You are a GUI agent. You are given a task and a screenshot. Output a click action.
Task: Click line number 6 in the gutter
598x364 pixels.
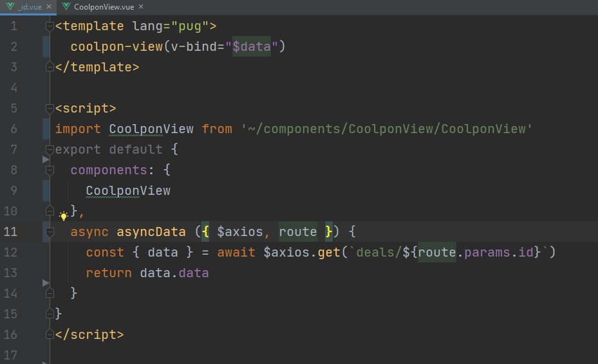click(x=14, y=129)
